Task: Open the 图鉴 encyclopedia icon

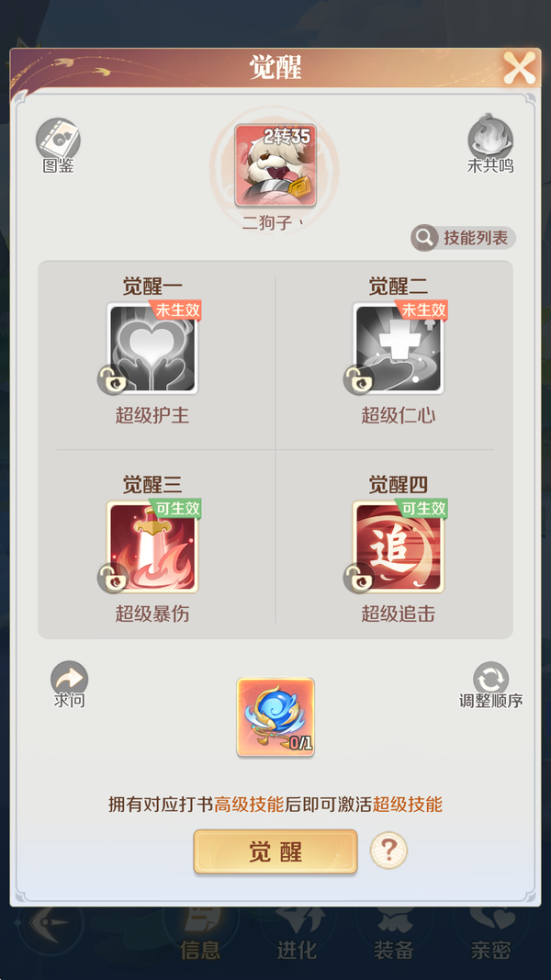Action: [58, 140]
